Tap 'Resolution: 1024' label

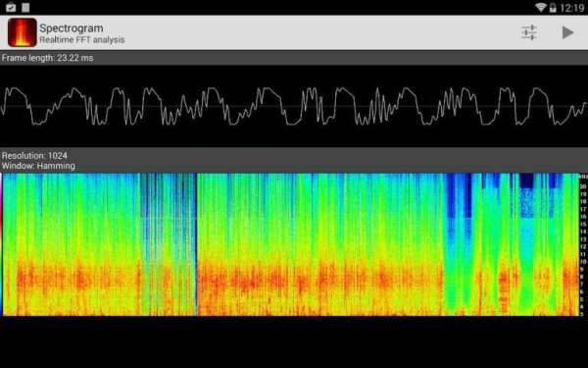pos(34,155)
